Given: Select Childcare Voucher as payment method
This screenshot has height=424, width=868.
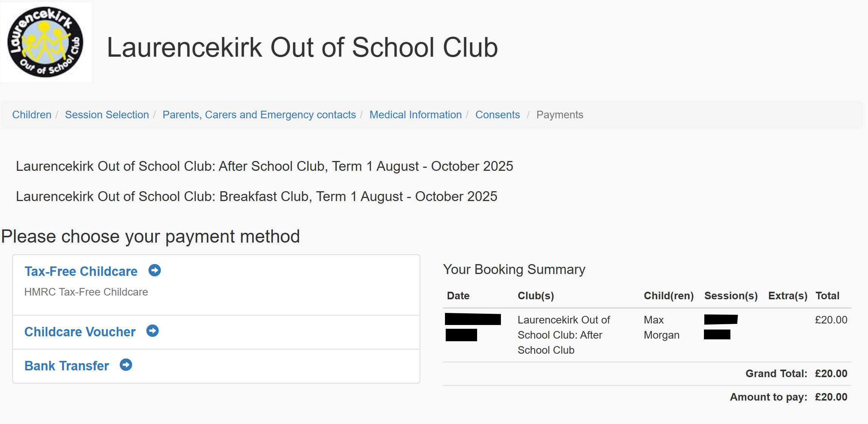Looking at the screenshot, I should [x=80, y=332].
